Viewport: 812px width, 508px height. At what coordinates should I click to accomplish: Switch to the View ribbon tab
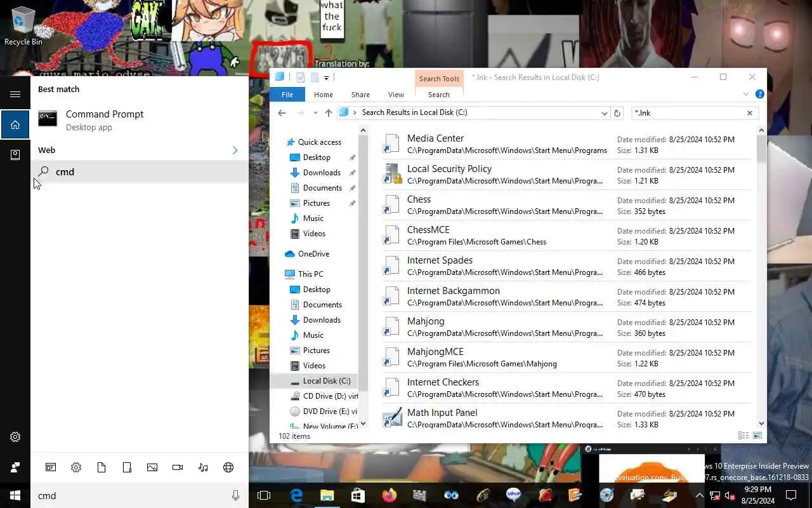pyautogui.click(x=396, y=95)
